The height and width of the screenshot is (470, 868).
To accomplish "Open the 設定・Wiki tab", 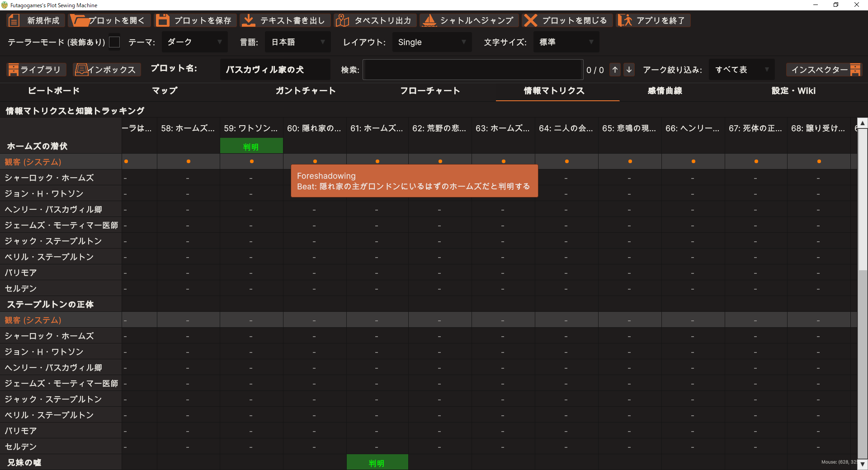I will pos(793,91).
